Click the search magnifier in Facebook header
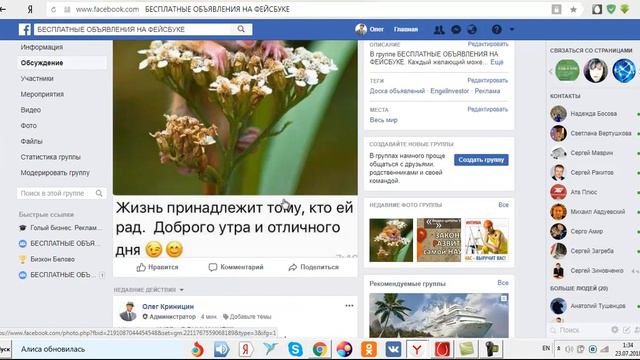640x360 pixels. click(241, 29)
